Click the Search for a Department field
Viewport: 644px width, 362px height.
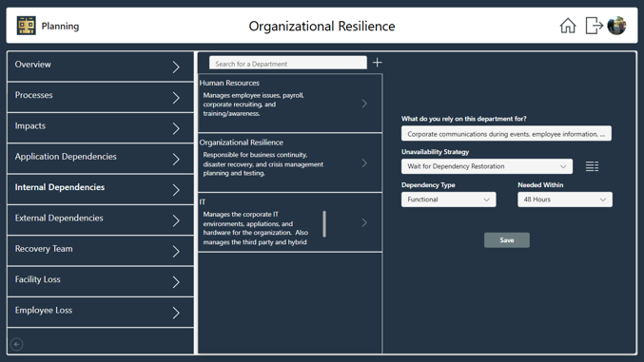pyautogui.click(x=288, y=64)
